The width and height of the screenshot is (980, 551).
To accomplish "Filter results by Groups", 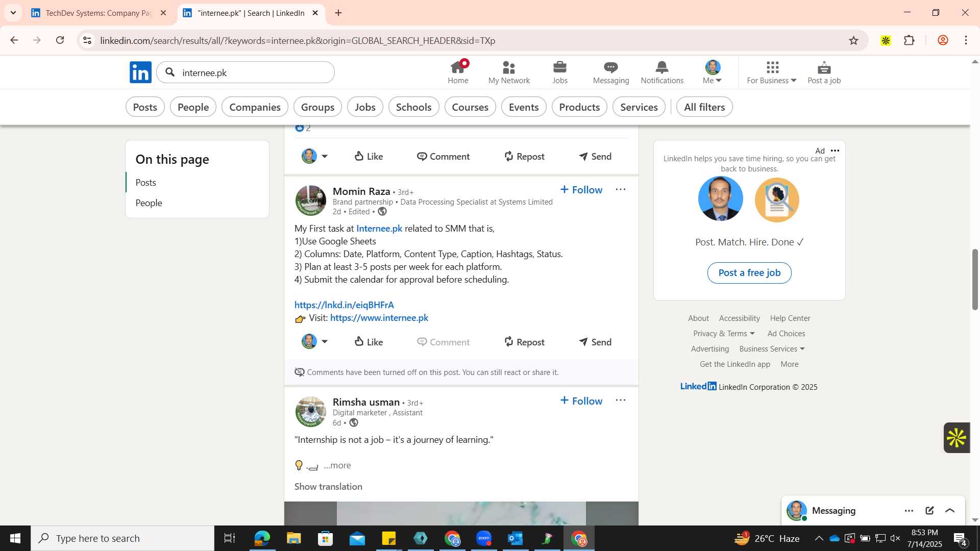I will point(317,107).
